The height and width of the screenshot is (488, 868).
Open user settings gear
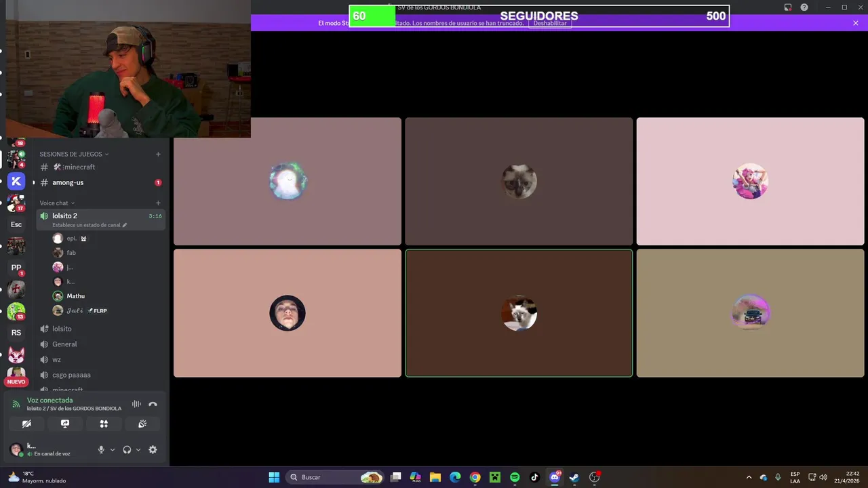click(153, 449)
